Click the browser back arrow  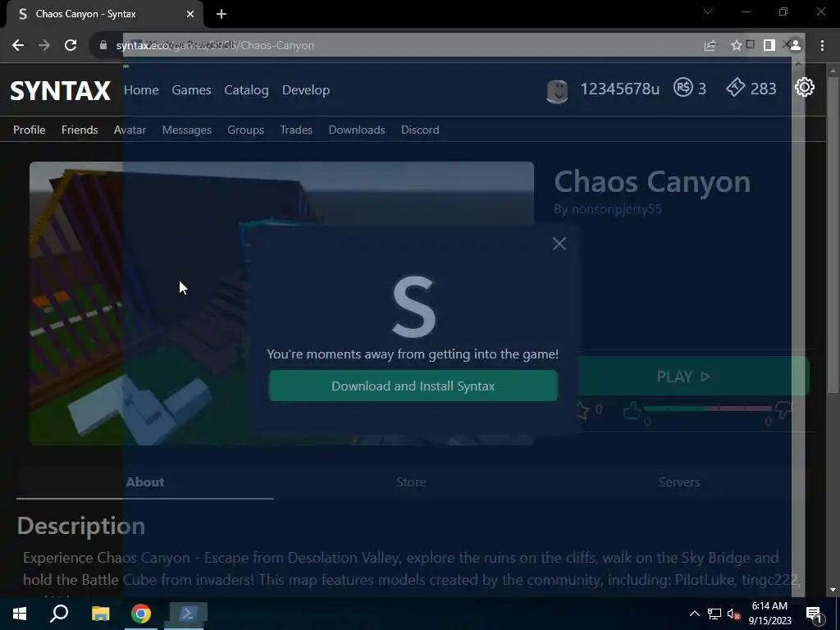tap(18, 45)
